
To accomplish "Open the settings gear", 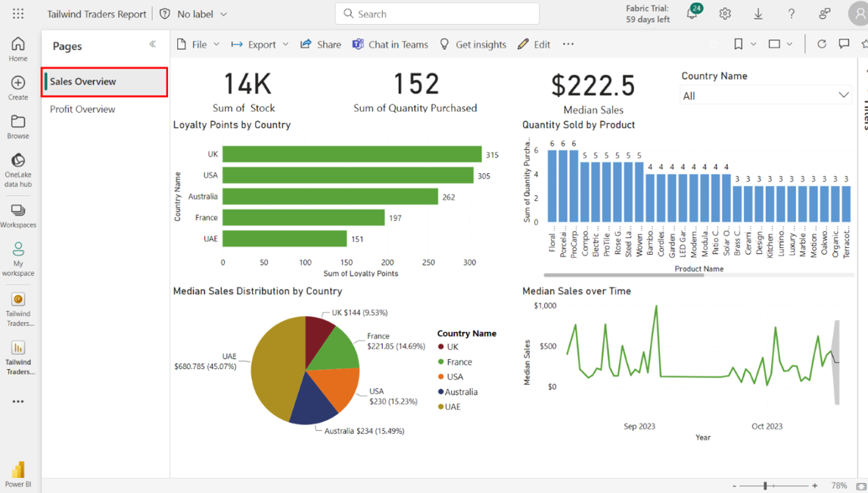I will (x=725, y=14).
